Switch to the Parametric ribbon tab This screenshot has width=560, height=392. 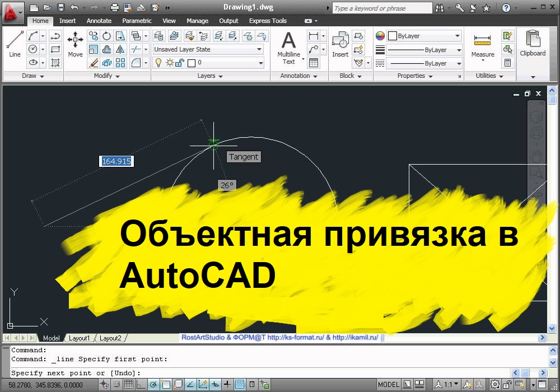tap(137, 21)
